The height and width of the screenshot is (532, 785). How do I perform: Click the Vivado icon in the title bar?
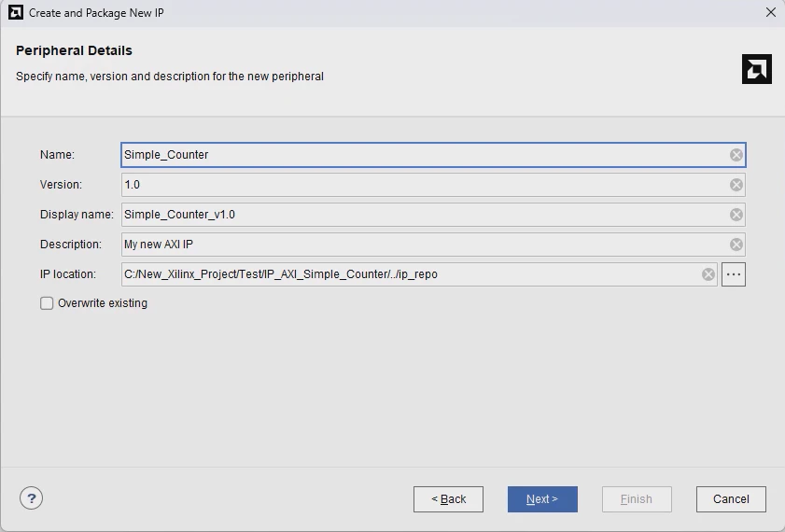(x=15, y=13)
